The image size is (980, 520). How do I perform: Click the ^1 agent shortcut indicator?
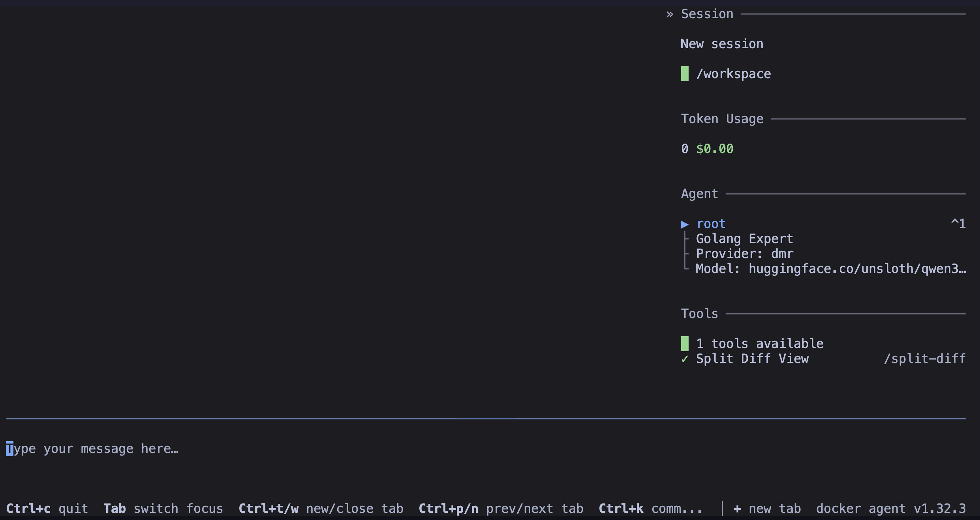point(958,224)
